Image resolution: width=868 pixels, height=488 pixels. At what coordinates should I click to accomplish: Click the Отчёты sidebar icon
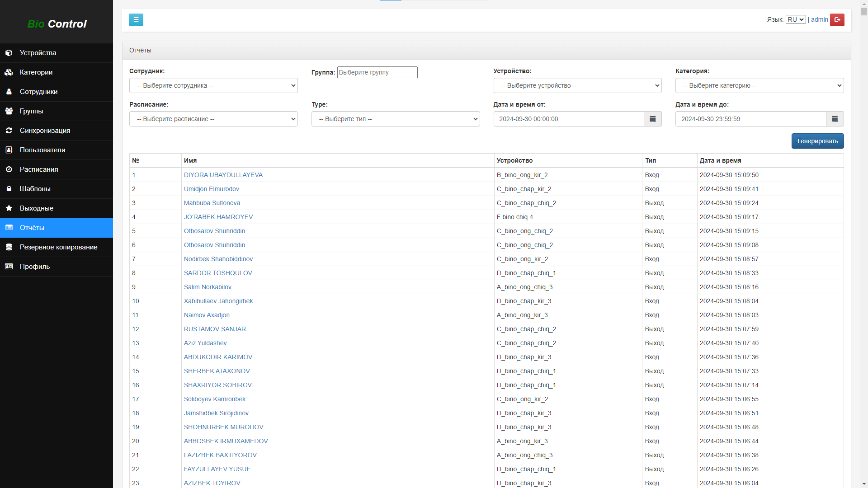9,228
